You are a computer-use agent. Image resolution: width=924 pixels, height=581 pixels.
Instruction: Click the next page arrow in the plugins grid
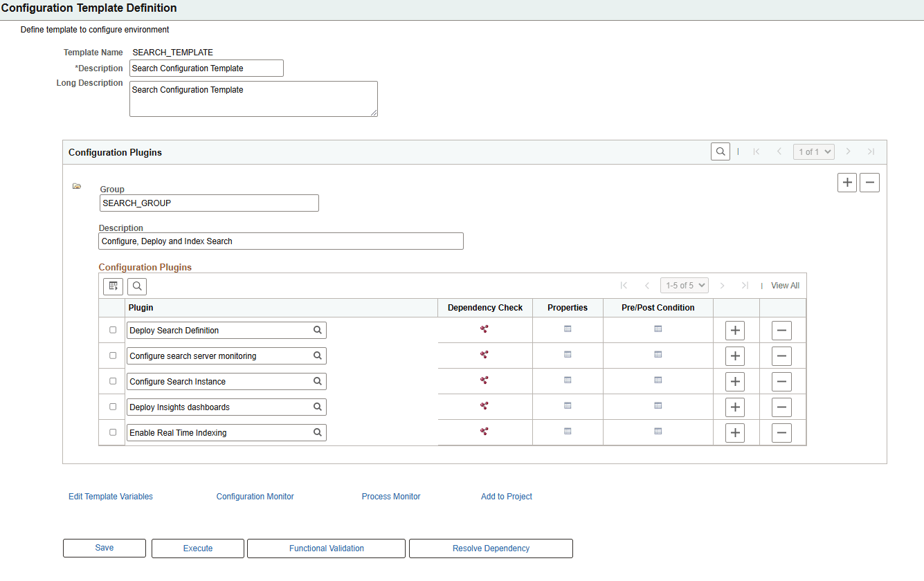click(x=722, y=285)
